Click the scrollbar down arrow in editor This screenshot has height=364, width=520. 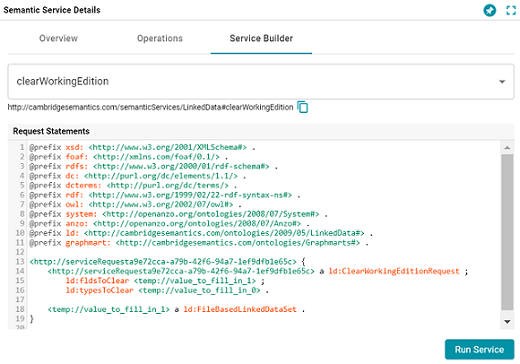(507, 322)
